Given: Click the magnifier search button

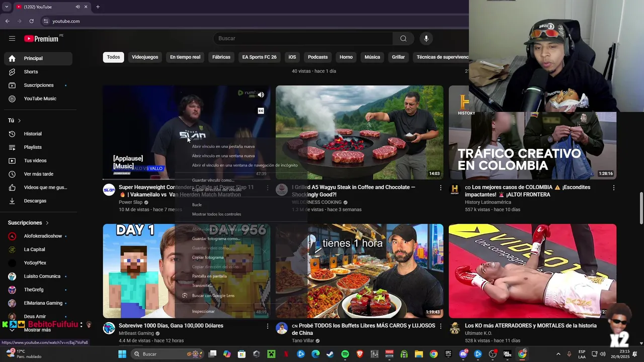Looking at the screenshot, I should 404,39.
